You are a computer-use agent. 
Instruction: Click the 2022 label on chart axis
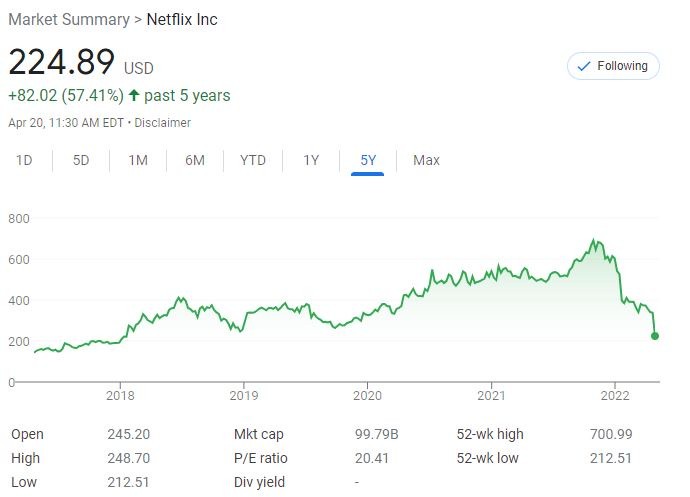(614, 394)
